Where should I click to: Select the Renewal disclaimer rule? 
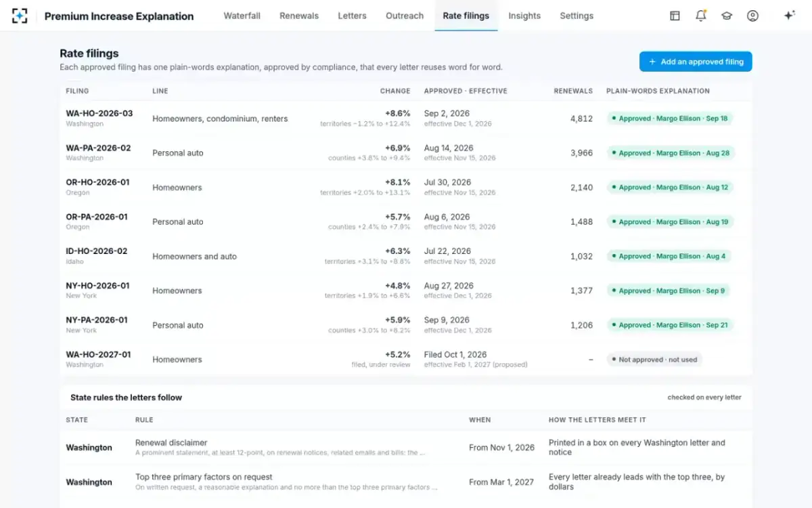point(171,442)
